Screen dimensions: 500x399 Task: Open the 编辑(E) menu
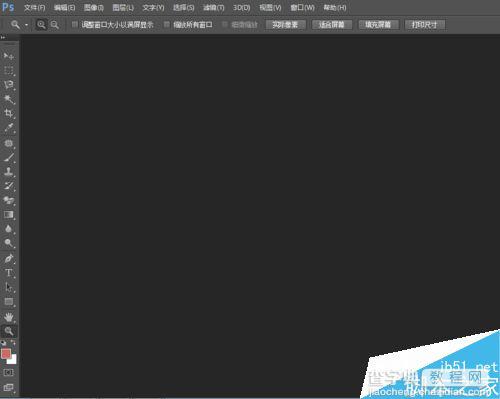click(64, 7)
